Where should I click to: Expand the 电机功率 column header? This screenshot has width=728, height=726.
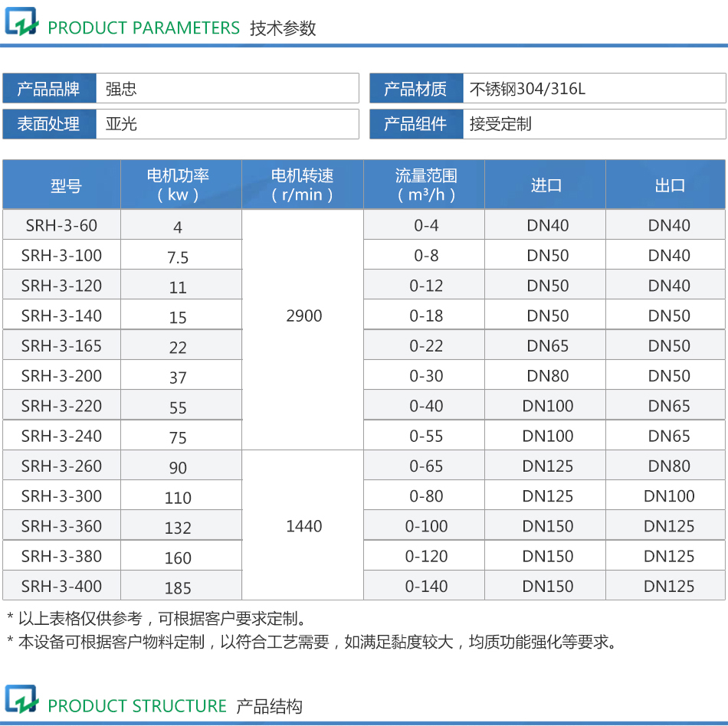tap(181, 184)
